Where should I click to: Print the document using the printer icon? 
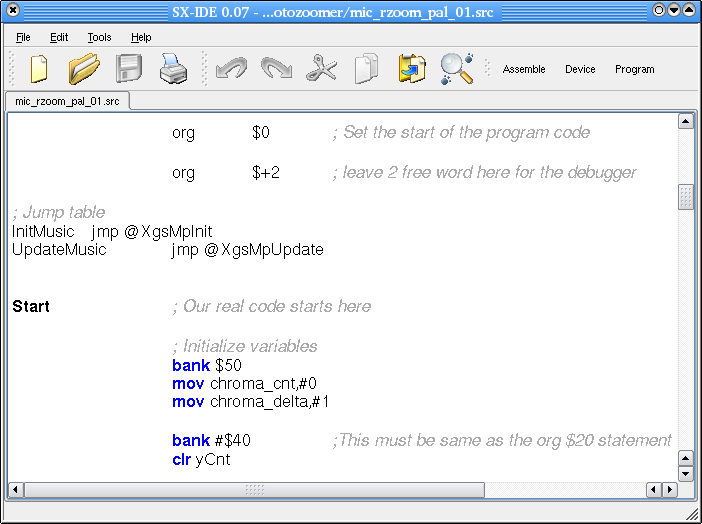pos(173,69)
